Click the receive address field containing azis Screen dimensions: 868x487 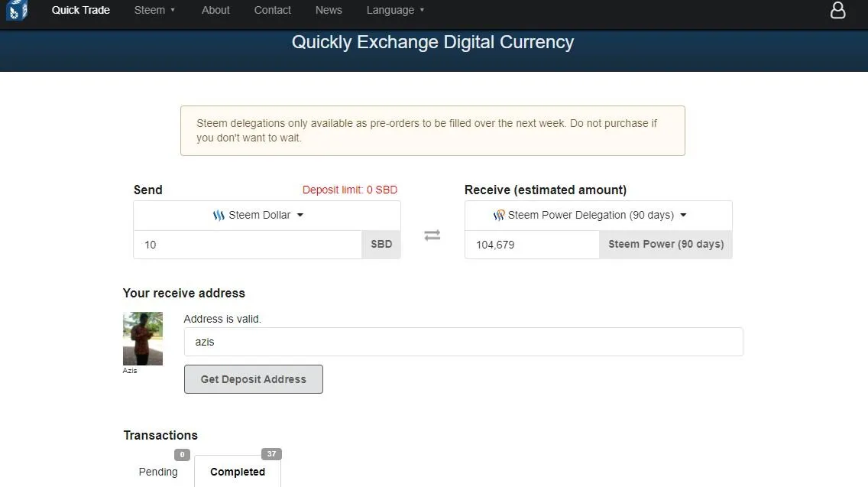(463, 342)
